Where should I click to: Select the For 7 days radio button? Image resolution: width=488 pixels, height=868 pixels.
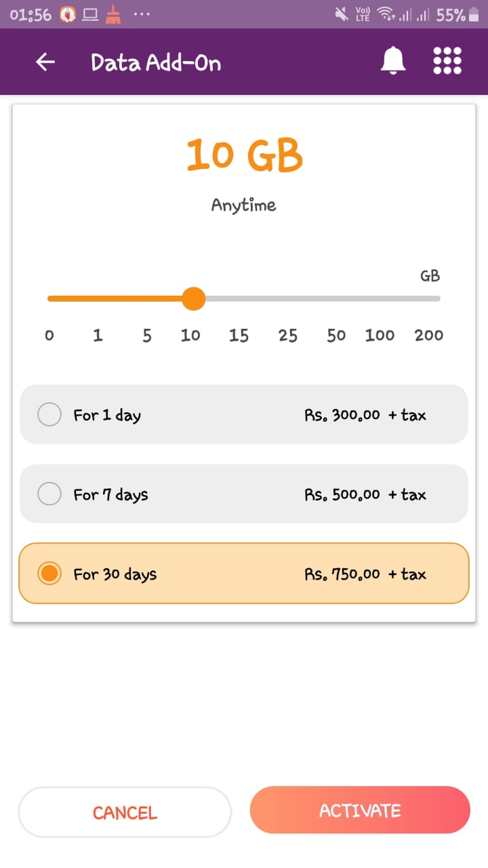[49, 494]
